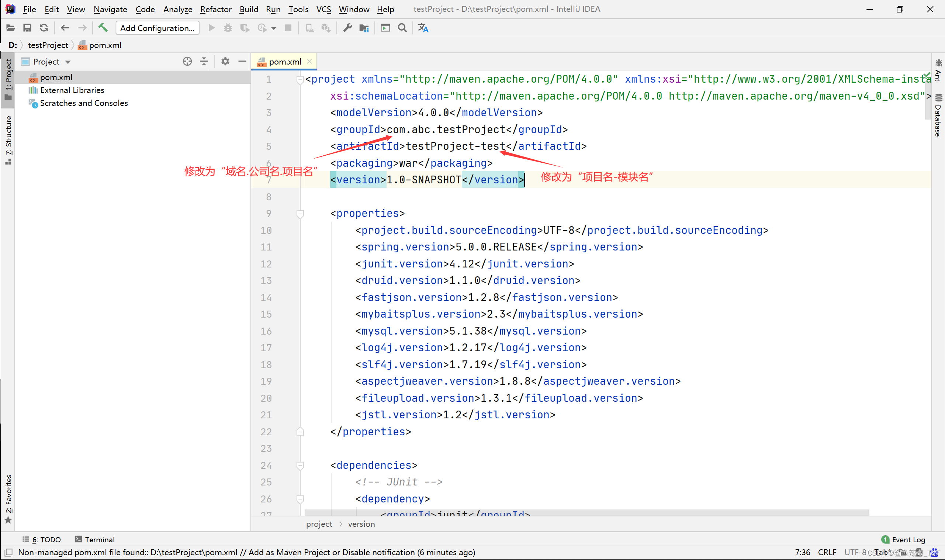Open the File menu

coord(29,9)
